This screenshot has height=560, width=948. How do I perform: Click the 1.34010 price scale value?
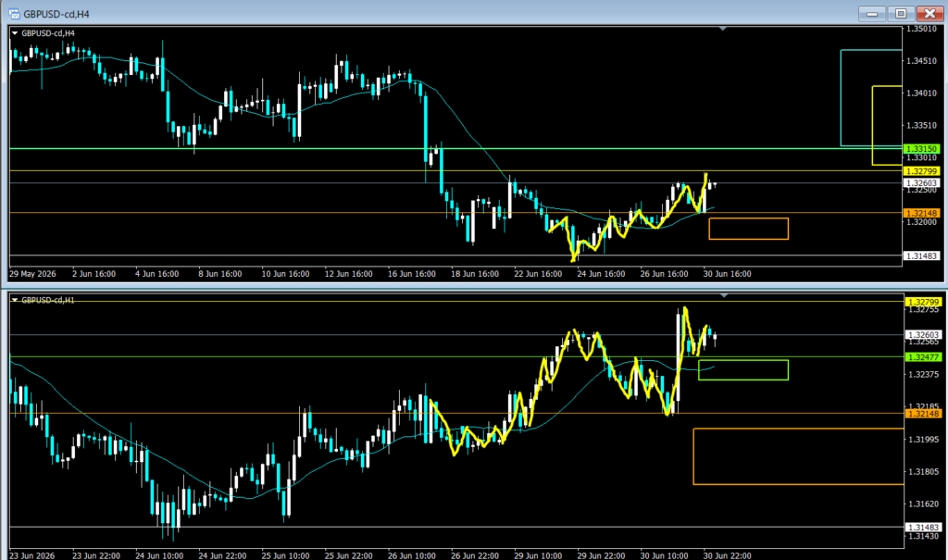click(x=921, y=93)
